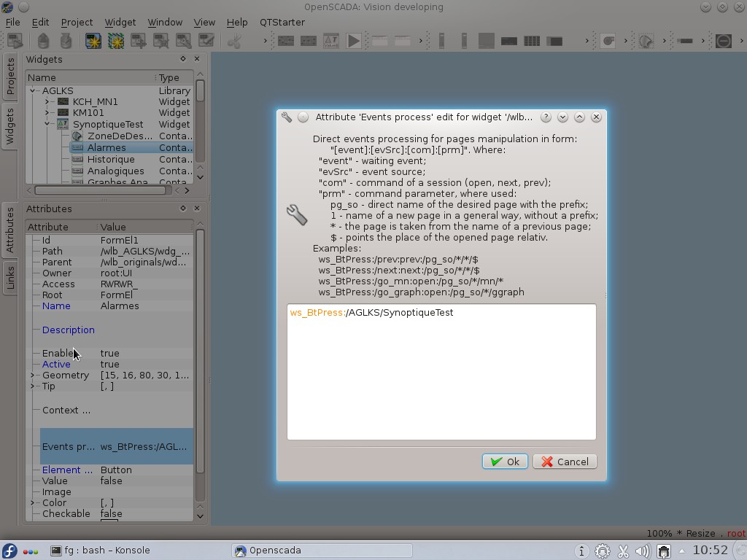Image resolution: width=747 pixels, height=560 pixels.
Task: Click the scissors cut icon in toolbar
Action: tap(234, 41)
